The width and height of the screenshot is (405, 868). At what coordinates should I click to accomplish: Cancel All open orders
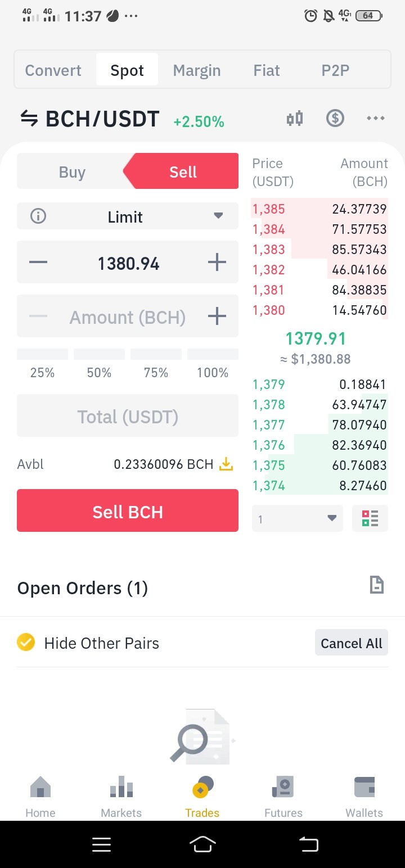[351, 643]
